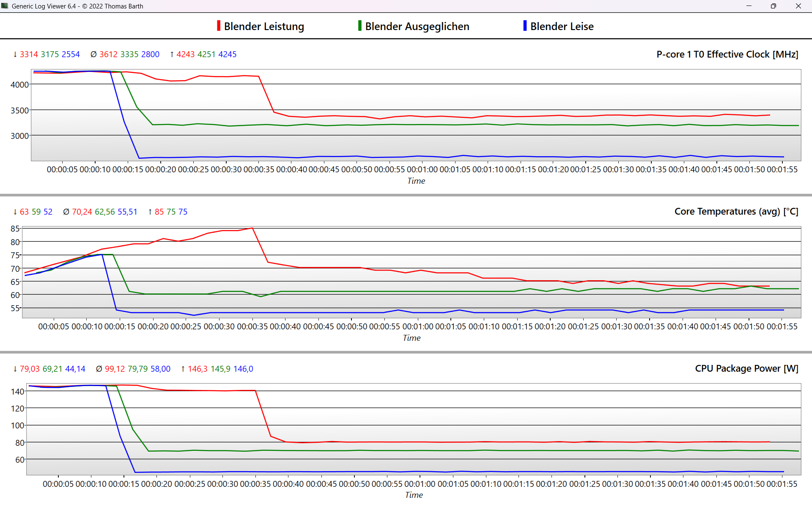Screen dimensions: 812x508
Task: Click minimum arrow icon in Effective Clock chart
Action: [x=15, y=54]
